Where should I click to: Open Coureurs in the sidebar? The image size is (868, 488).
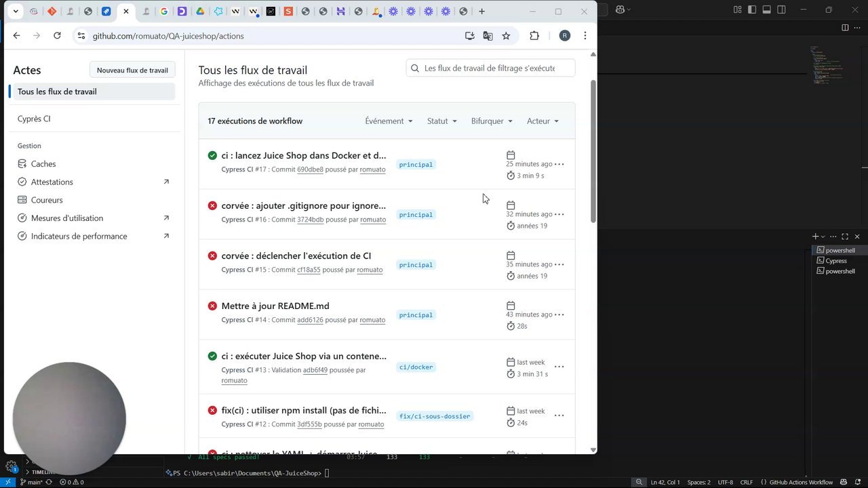pyautogui.click(x=47, y=200)
